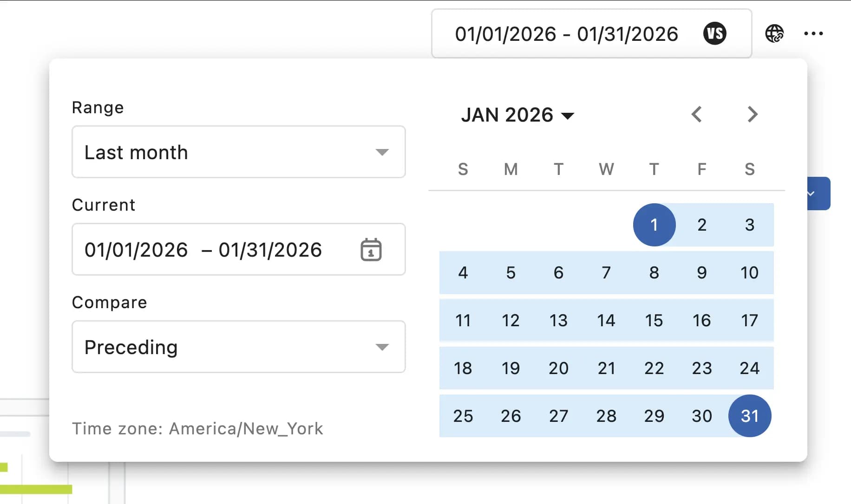The image size is (851, 504).
Task: Choose January 7 in the calendar
Action: point(606,272)
